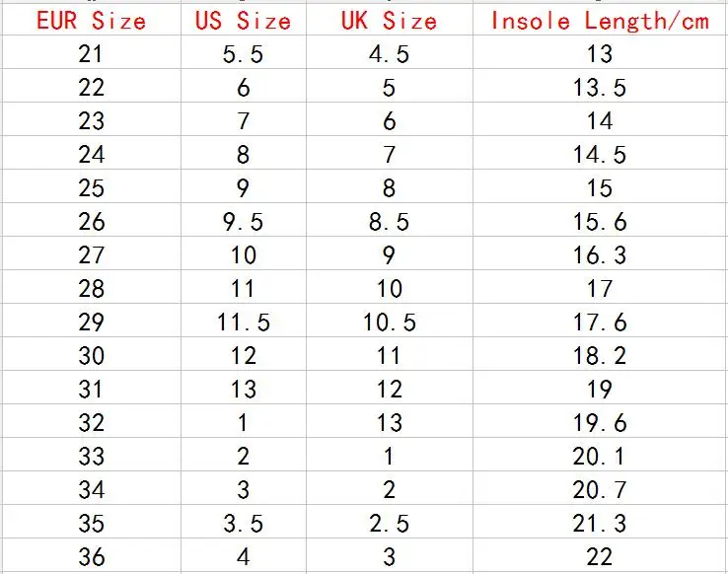Select the insole length 15.6 cell
The width and height of the screenshot is (728, 574).
click(600, 220)
